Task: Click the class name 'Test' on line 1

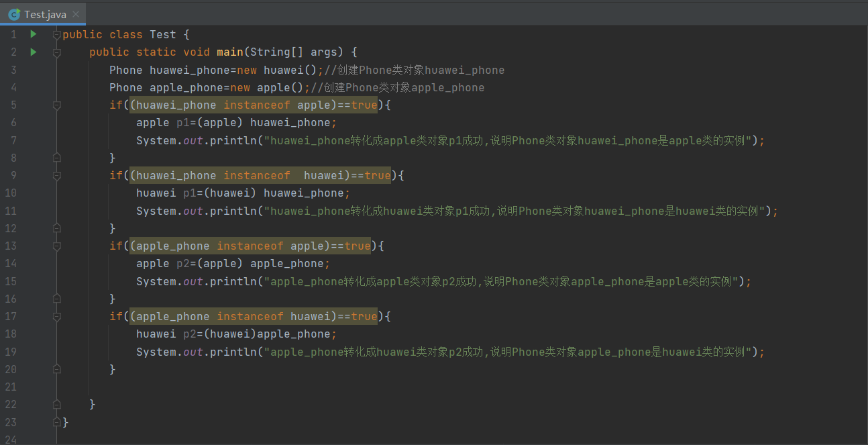Action: click(163, 34)
